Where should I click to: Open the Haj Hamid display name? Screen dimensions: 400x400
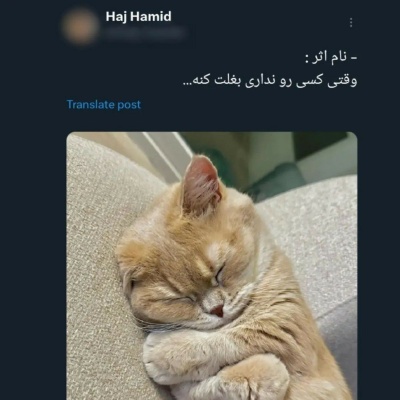139,16
